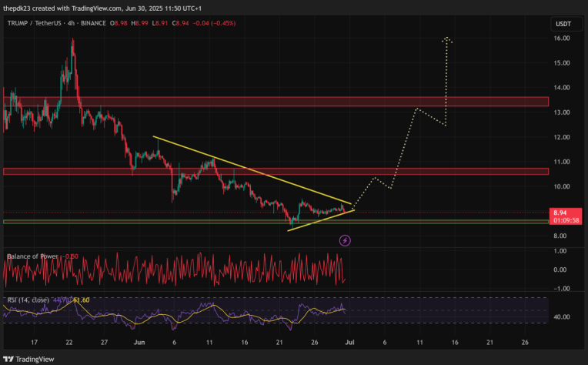Select the yellow descending trendline
Screen dimensions: 588x365
pyautogui.click(x=252, y=170)
